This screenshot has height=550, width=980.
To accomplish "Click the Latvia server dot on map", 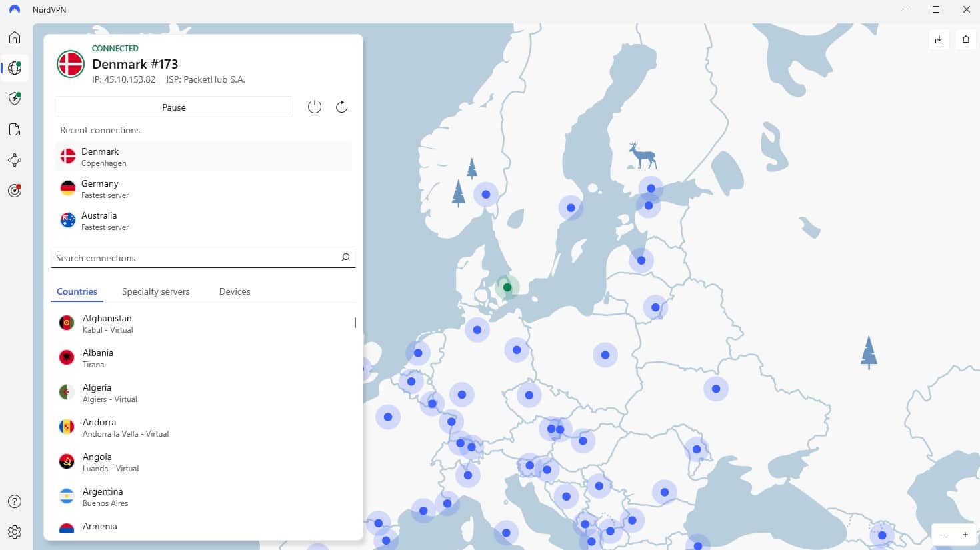I will pyautogui.click(x=641, y=261).
